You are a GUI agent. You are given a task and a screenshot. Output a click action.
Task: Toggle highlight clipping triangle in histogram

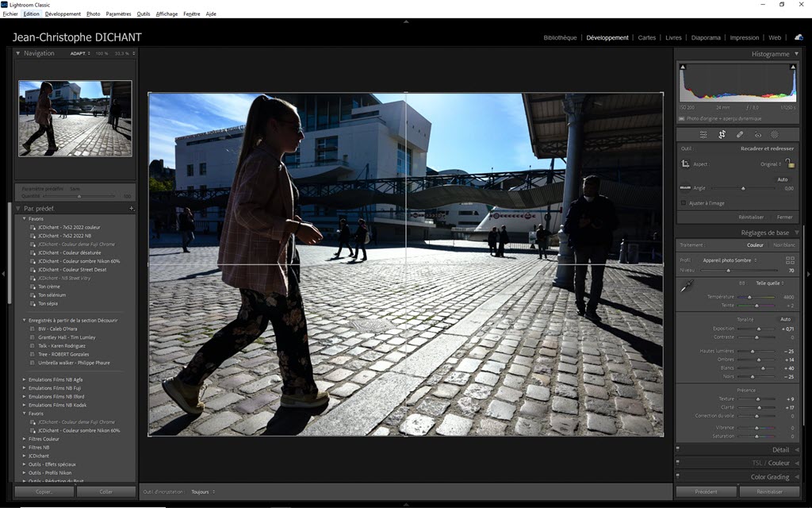click(793, 67)
